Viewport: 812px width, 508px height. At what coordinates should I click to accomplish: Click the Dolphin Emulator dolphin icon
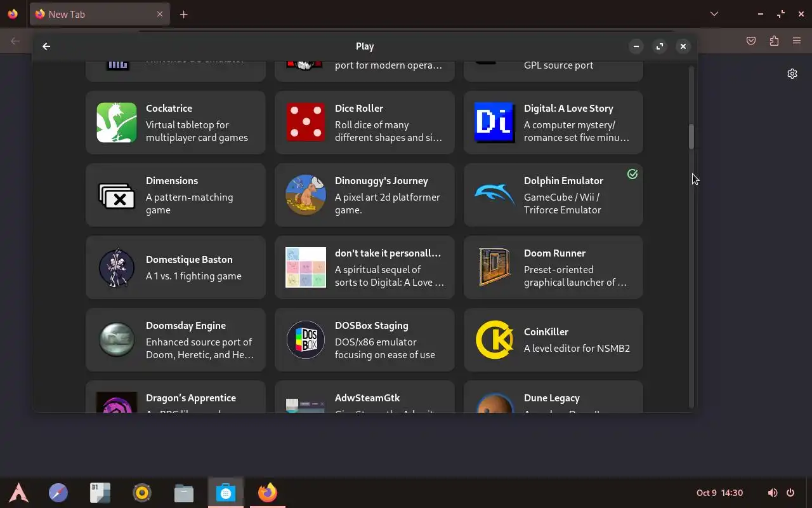[x=495, y=195]
